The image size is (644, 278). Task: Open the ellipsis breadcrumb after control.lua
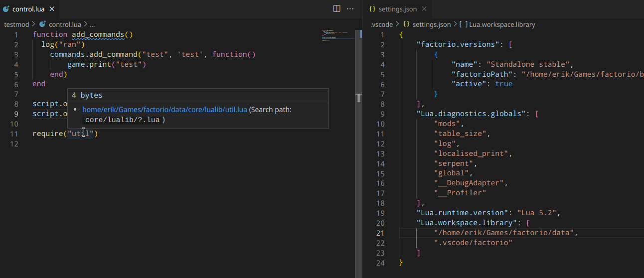(92, 24)
